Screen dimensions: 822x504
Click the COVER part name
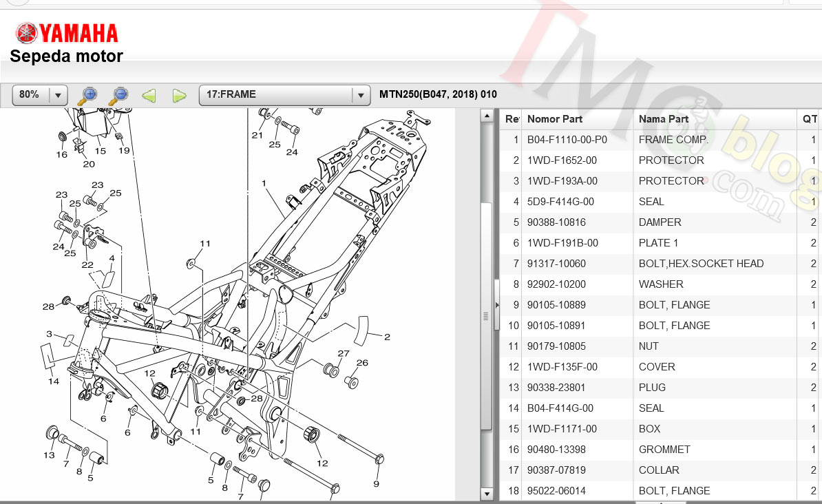pyautogui.click(x=656, y=367)
